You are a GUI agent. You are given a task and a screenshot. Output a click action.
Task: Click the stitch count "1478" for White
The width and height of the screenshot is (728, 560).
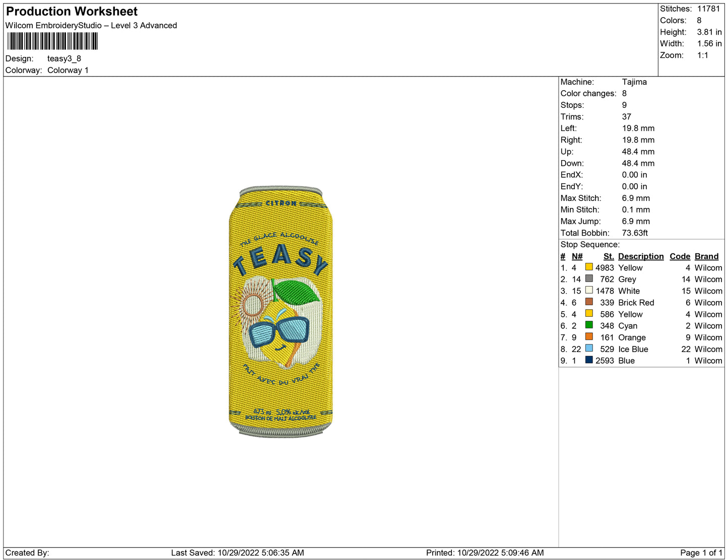click(605, 291)
